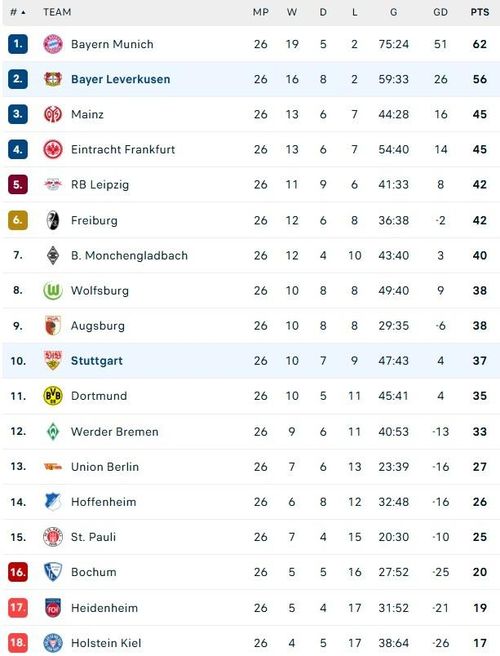Open the Stuttgart team link
Image resolution: width=500 pixels, height=656 pixels.
click(97, 361)
